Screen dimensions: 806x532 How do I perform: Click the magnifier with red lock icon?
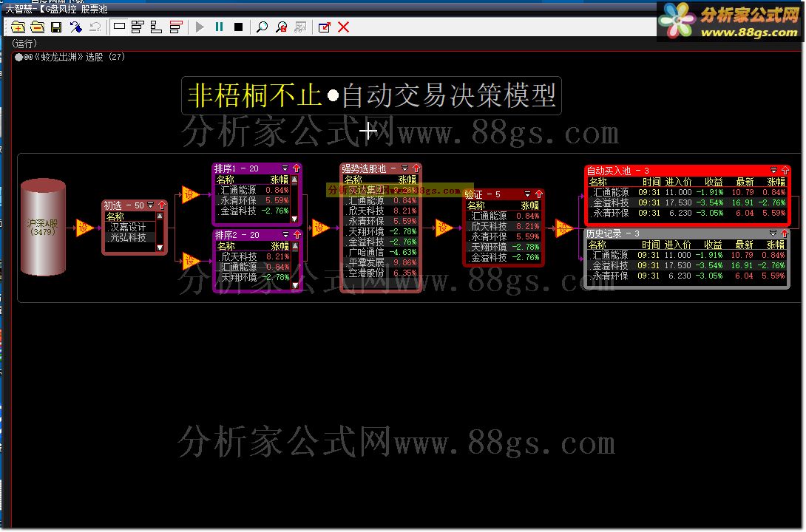[x=281, y=27]
